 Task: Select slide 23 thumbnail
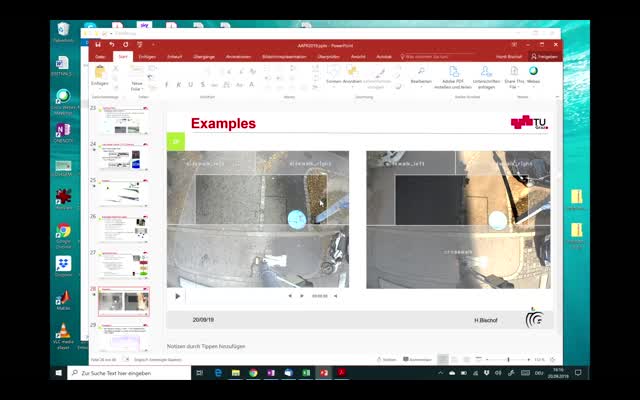coord(123,120)
